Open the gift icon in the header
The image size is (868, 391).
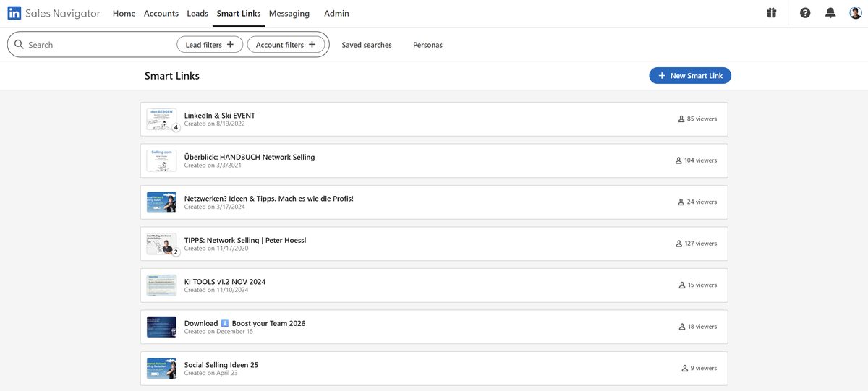point(772,13)
